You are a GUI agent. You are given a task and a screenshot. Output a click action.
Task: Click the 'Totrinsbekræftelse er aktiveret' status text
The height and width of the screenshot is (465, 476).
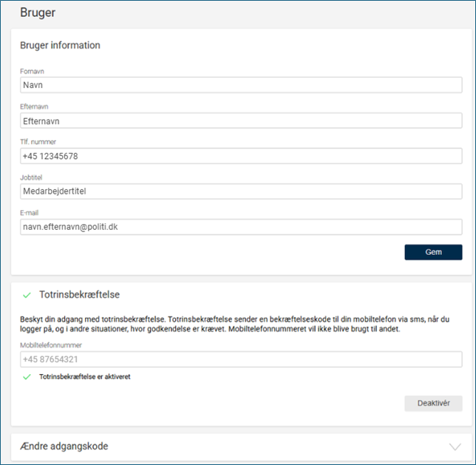click(x=85, y=376)
